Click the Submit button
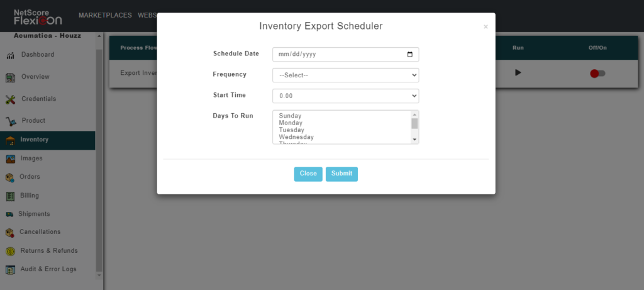Image resolution: width=644 pixels, height=290 pixels. (341, 174)
